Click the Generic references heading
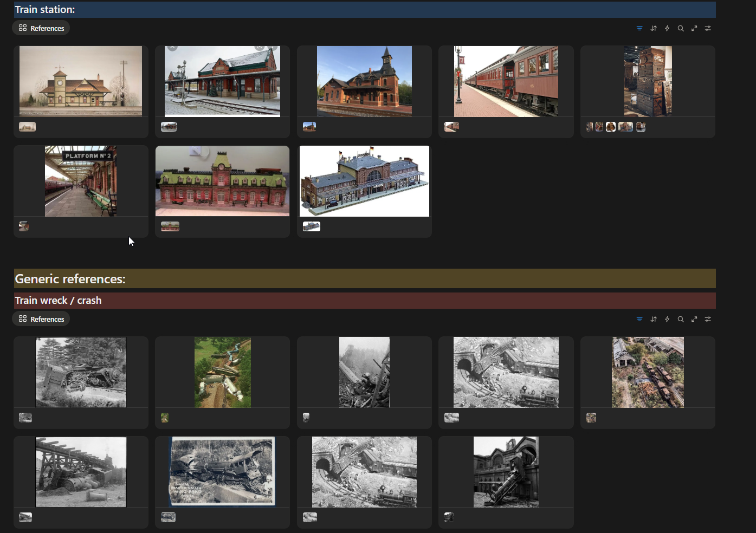The image size is (756, 533). point(70,279)
